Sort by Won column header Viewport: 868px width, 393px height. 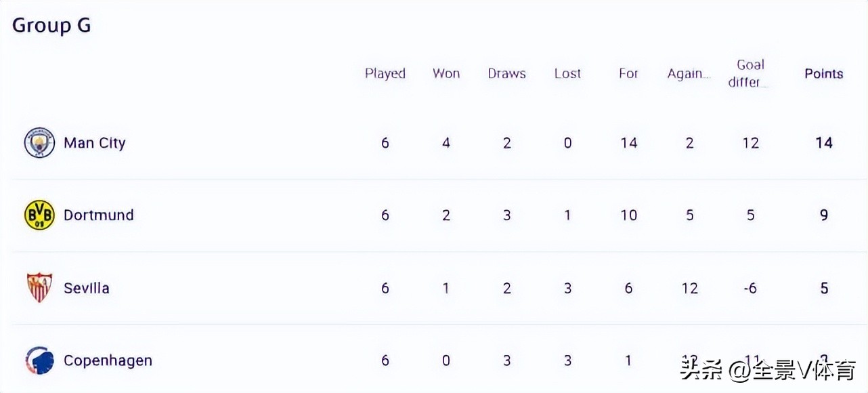(446, 74)
